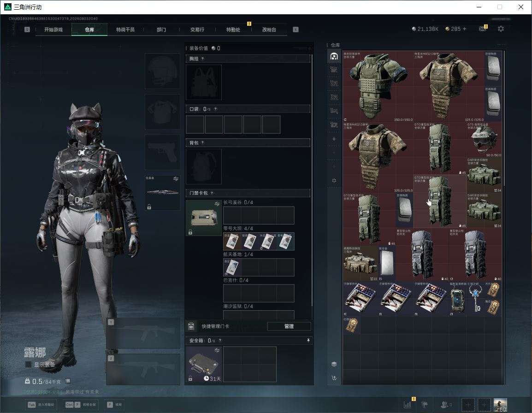
Task: Open warehouse sidebar gear settings
Action: (334, 181)
